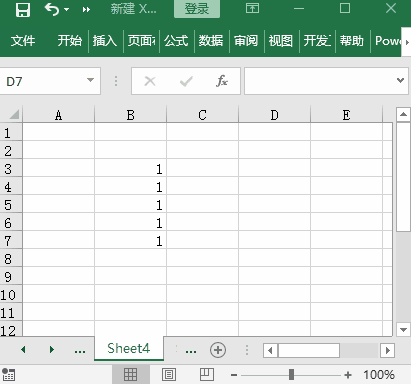
Task: Click the zoom in plus button
Action: click(348, 375)
